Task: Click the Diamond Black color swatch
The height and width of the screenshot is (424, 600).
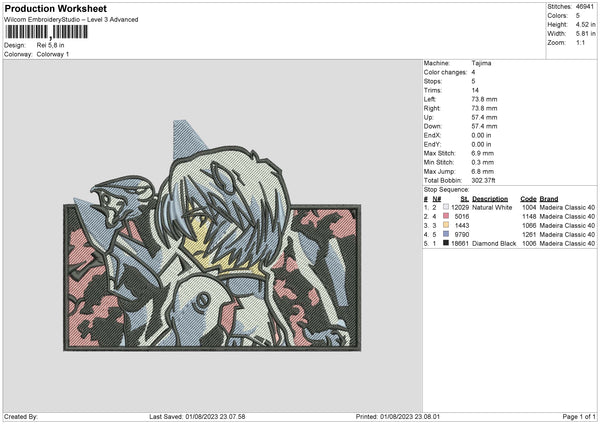Action: 446,243
